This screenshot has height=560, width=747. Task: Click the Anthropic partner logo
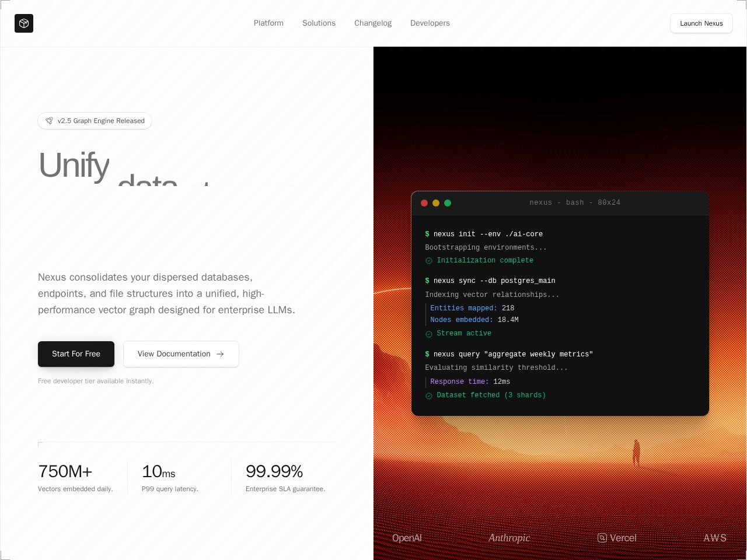[509, 538]
